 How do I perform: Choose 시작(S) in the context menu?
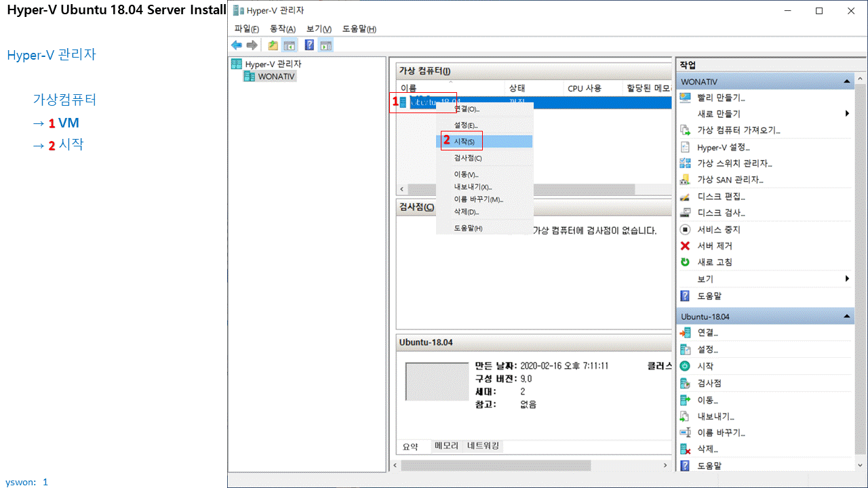484,142
